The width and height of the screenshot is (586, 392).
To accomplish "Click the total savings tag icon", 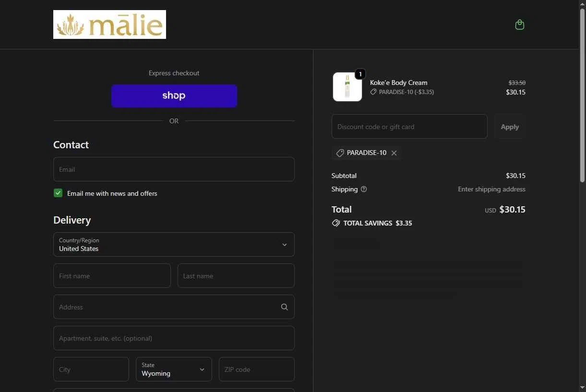I will [x=336, y=223].
